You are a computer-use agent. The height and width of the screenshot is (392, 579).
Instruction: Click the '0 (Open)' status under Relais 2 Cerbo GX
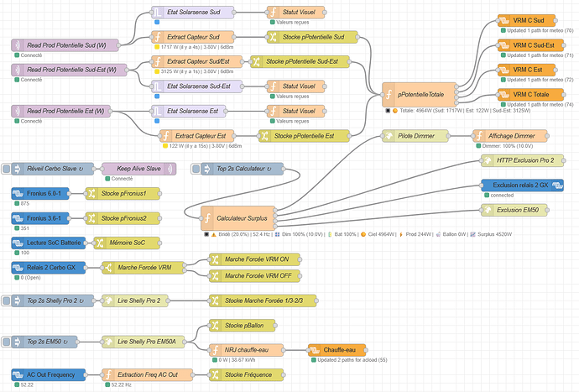pos(30,278)
